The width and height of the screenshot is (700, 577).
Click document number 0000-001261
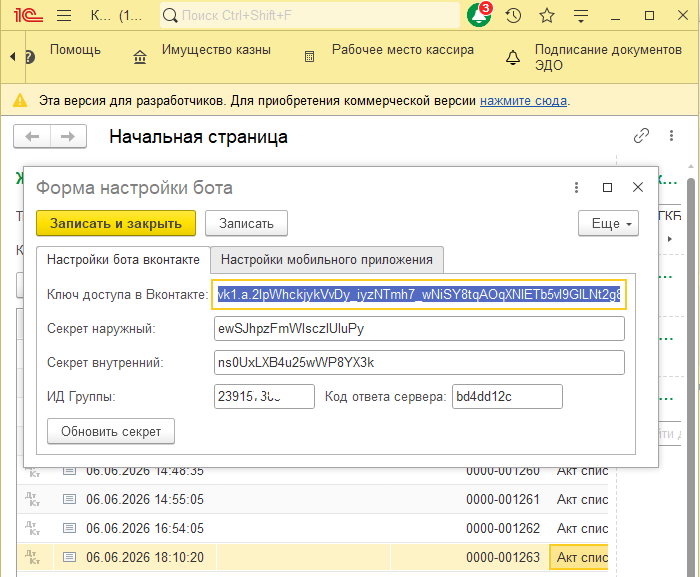pos(503,499)
